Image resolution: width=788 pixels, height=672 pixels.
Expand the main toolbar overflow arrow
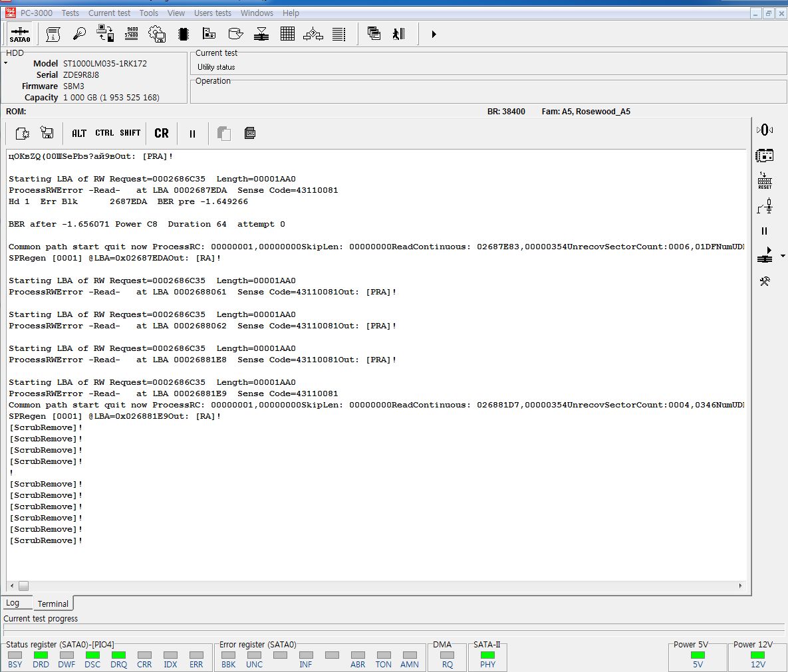(x=434, y=34)
